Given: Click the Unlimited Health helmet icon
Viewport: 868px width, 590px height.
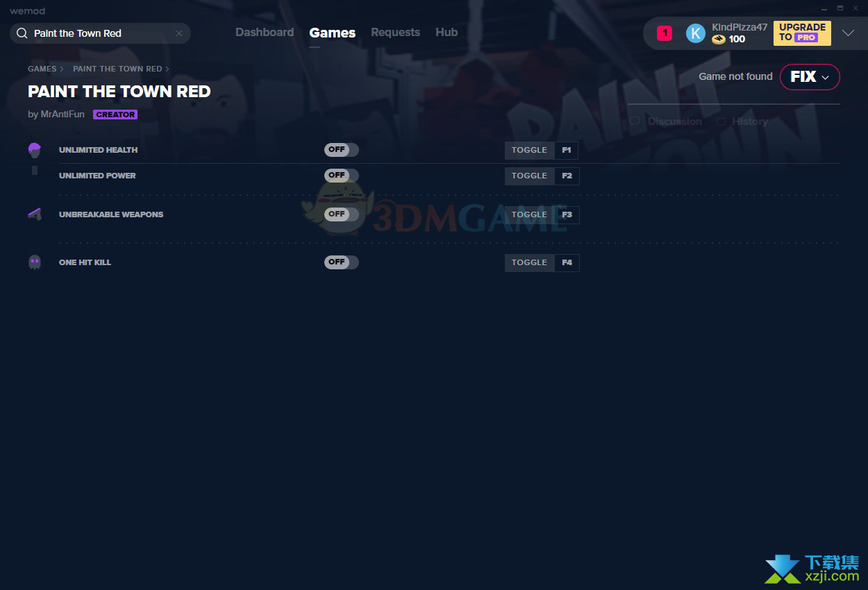Looking at the screenshot, I should coord(35,150).
